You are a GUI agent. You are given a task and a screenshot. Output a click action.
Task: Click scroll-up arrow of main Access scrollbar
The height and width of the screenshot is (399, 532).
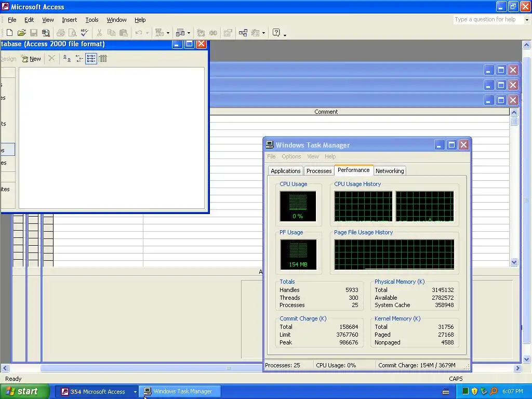pyautogui.click(x=526, y=45)
